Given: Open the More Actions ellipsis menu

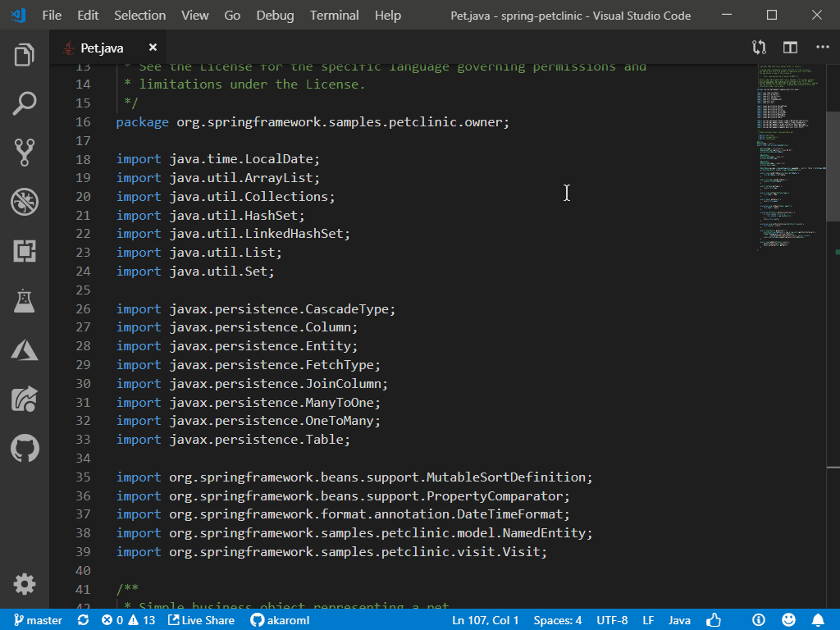Looking at the screenshot, I should (x=822, y=48).
